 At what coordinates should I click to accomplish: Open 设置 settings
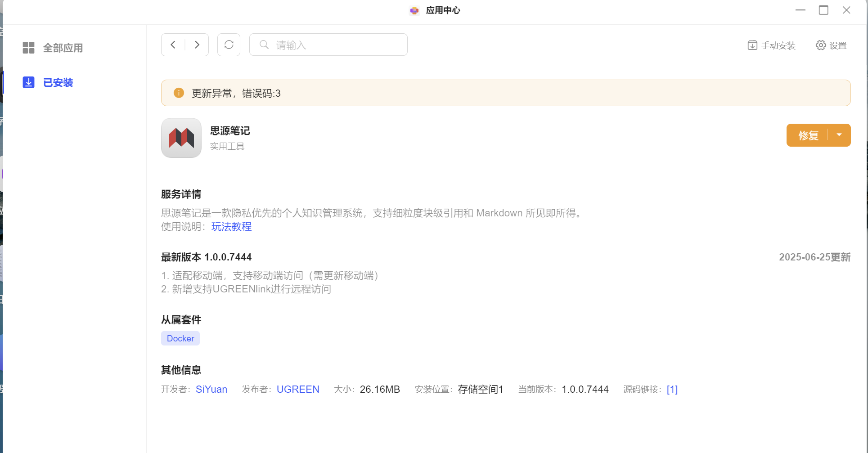831,45
